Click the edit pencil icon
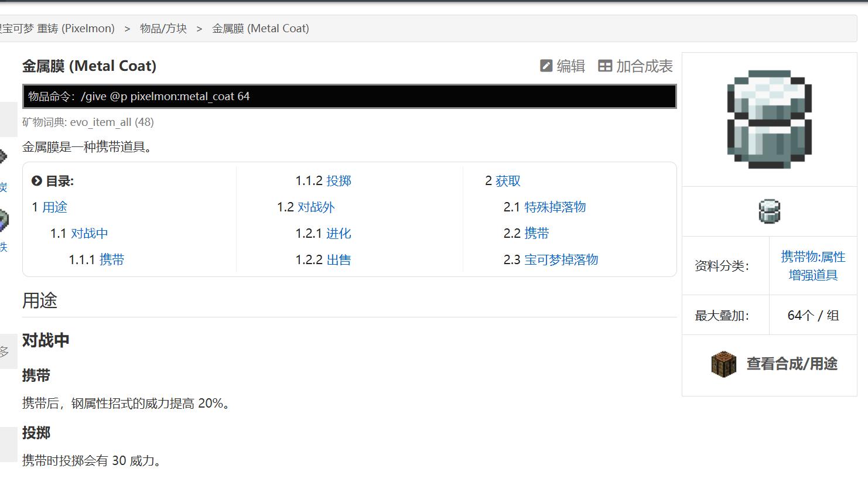The image size is (868, 482). tap(546, 66)
